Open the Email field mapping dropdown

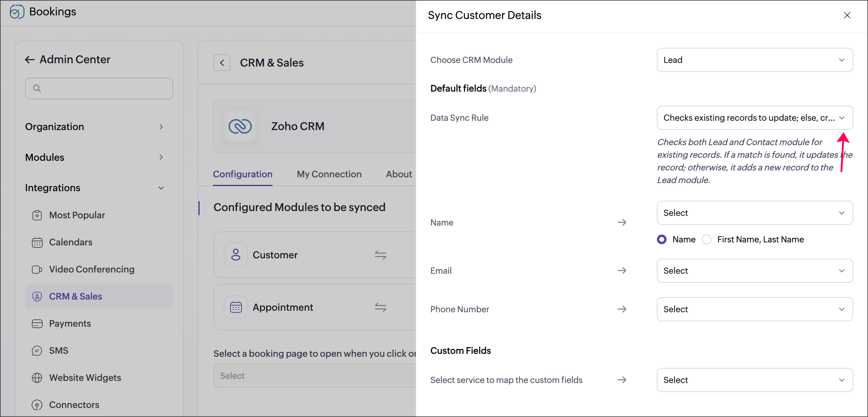[x=754, y=271]
